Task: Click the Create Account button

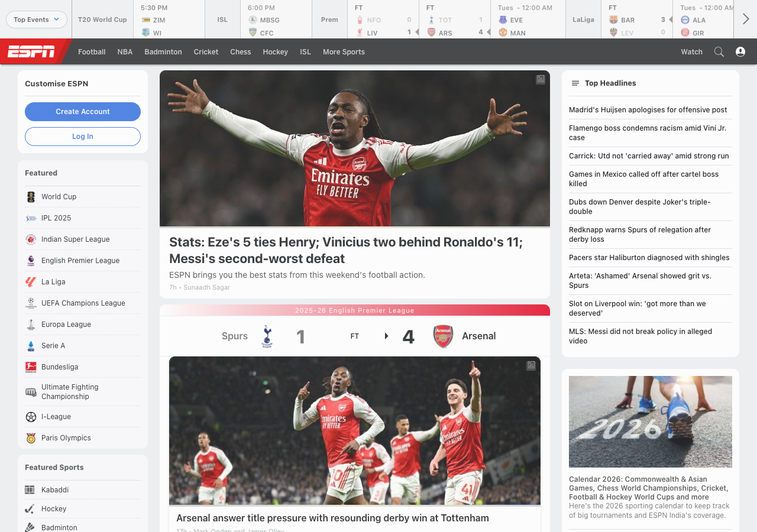Action: (82, 112)
